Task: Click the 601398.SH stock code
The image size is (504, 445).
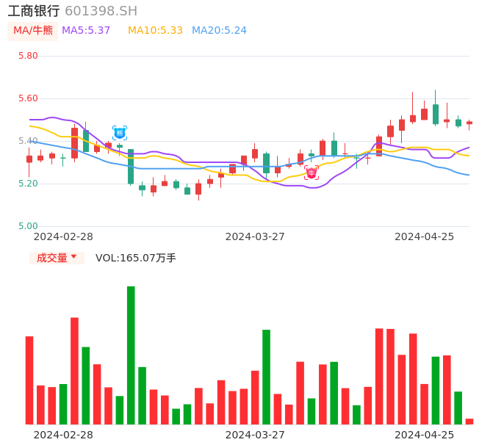Action: (x=101, y=11)
